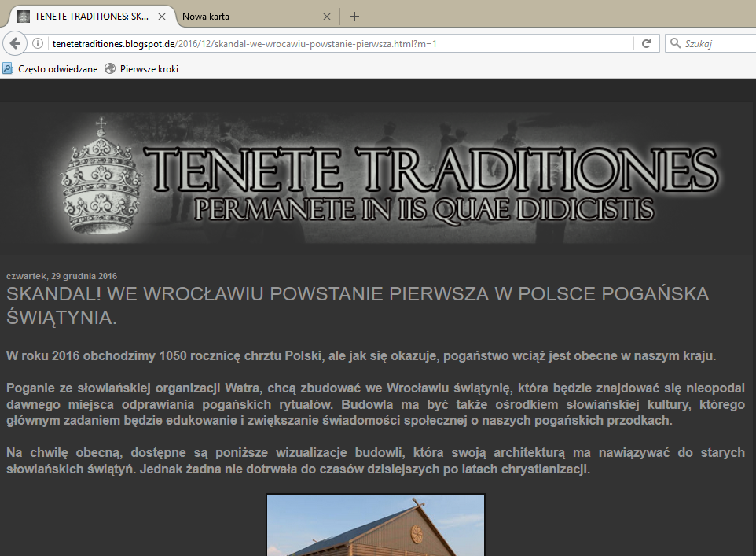The image size is (756, 556).
Task: Click the magnifier icon in search box
Action: tap(675, 44)
